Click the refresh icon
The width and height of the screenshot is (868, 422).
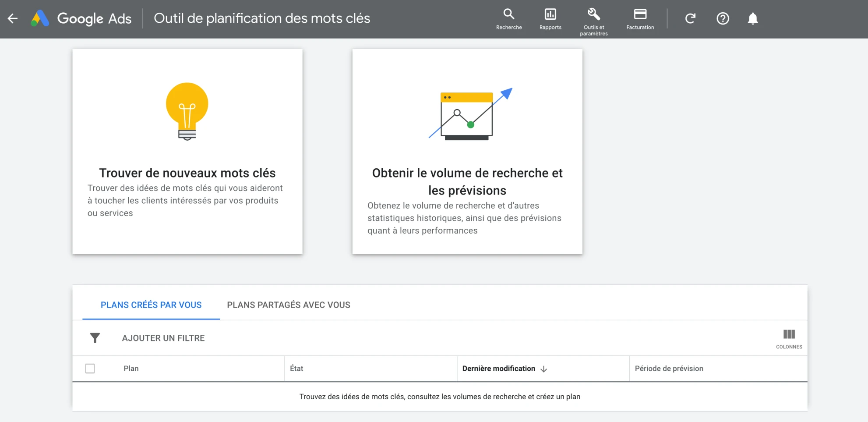tap(690, 18)
